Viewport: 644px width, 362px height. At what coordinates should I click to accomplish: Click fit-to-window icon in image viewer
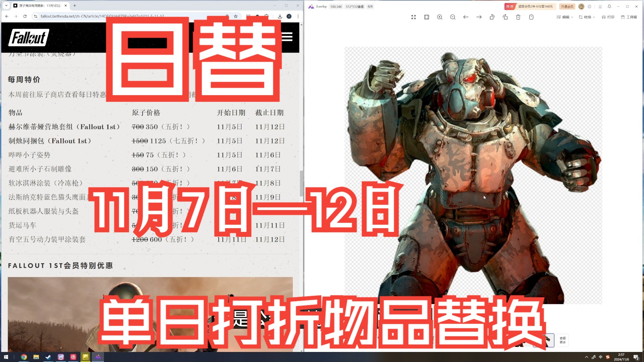(427, 17)
